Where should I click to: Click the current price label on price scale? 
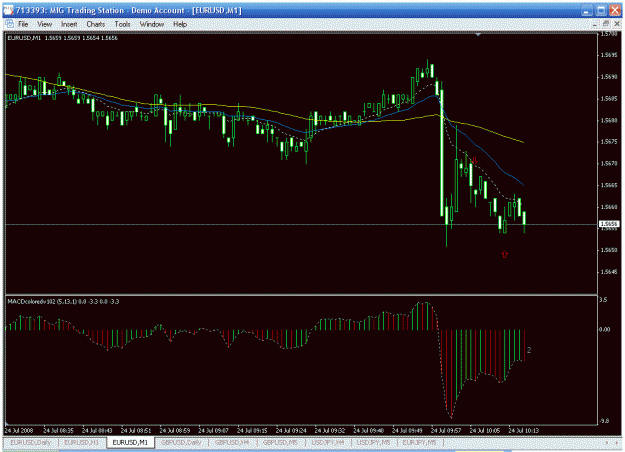coord(609,224)
